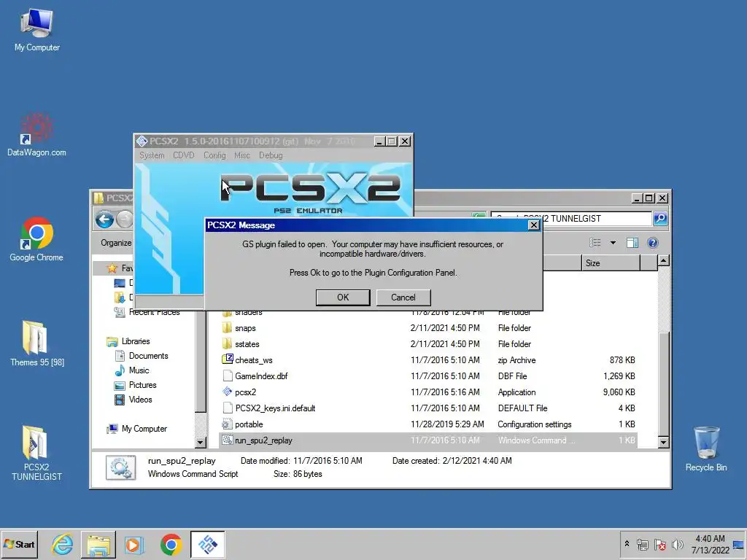Click the Show Desktop tray button
Screen dimensions: 747x560
click(739, 544)
